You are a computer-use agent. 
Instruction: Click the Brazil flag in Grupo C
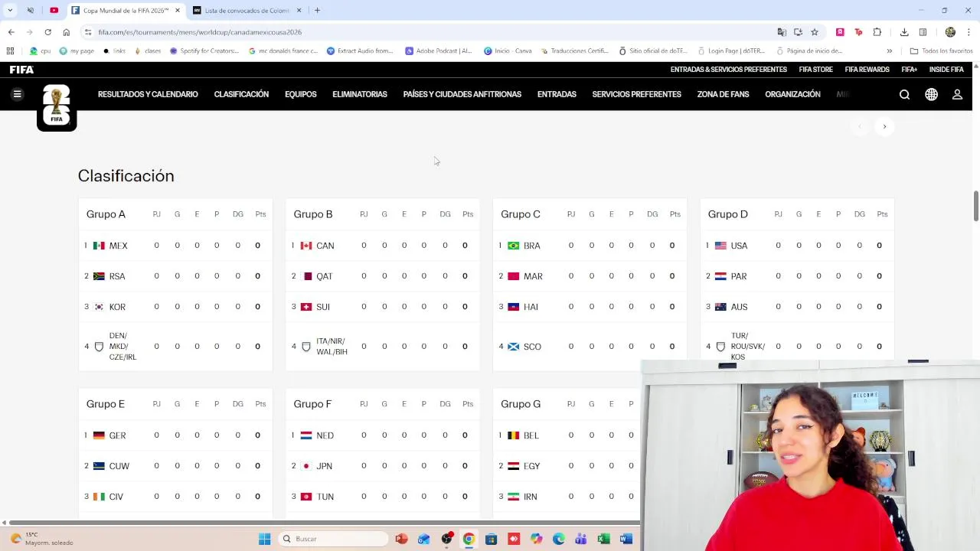(x=513, y=246)
